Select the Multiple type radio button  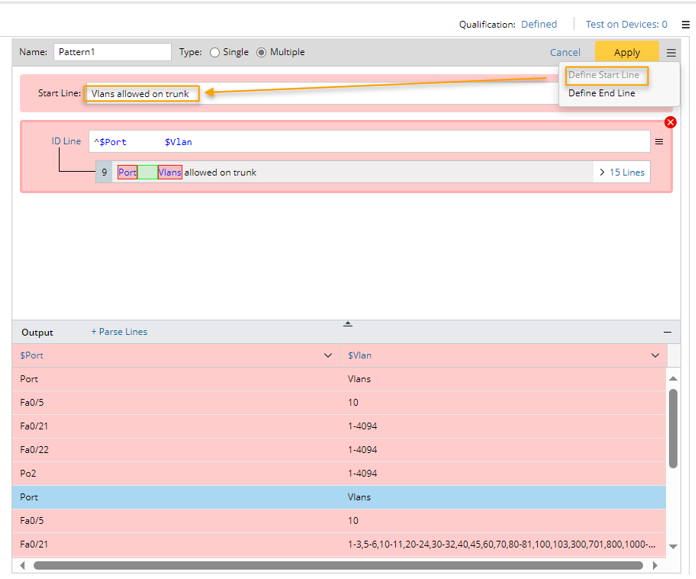[262, 52]
